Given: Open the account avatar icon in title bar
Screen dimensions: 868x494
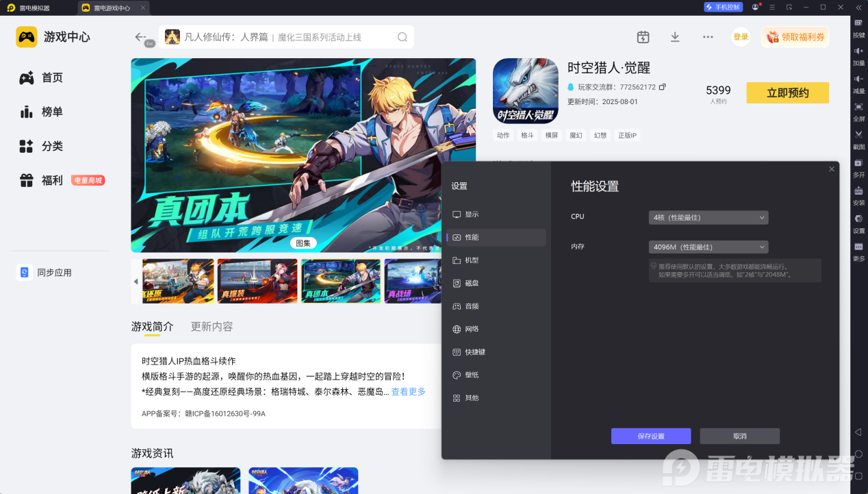Looking at the screenshot, I should click(755, 7).
